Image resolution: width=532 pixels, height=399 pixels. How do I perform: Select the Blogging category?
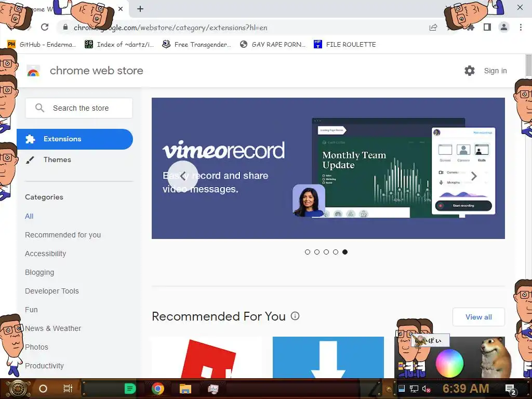pyautogui.click(x=39, y=272)
